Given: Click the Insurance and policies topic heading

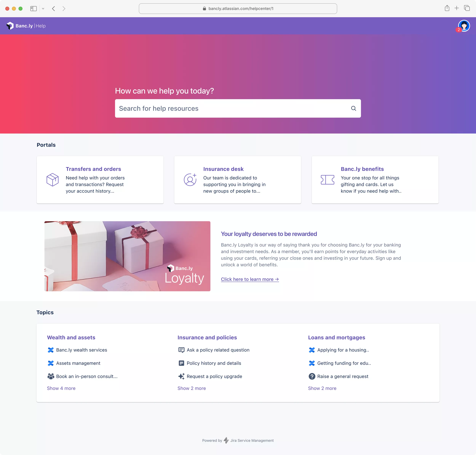Looking at the screenshot, I should (x=207, y=337).
